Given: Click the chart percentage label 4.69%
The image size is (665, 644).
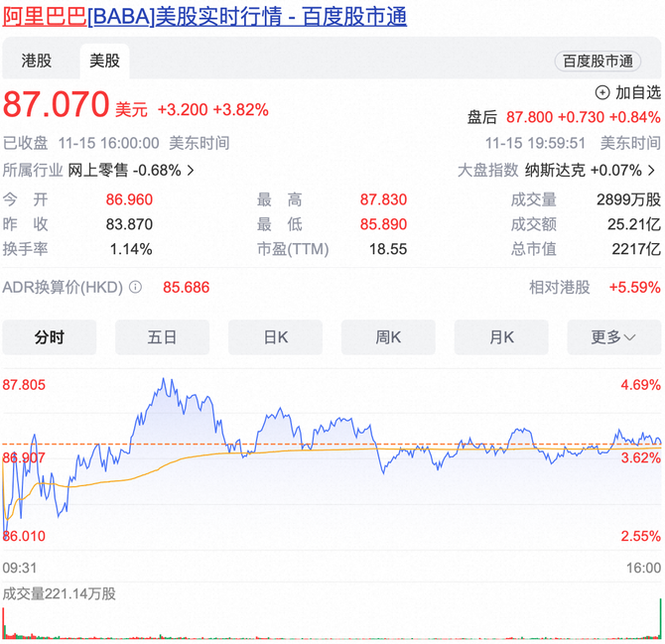Looking at the screenshot, I should point(641,385).
